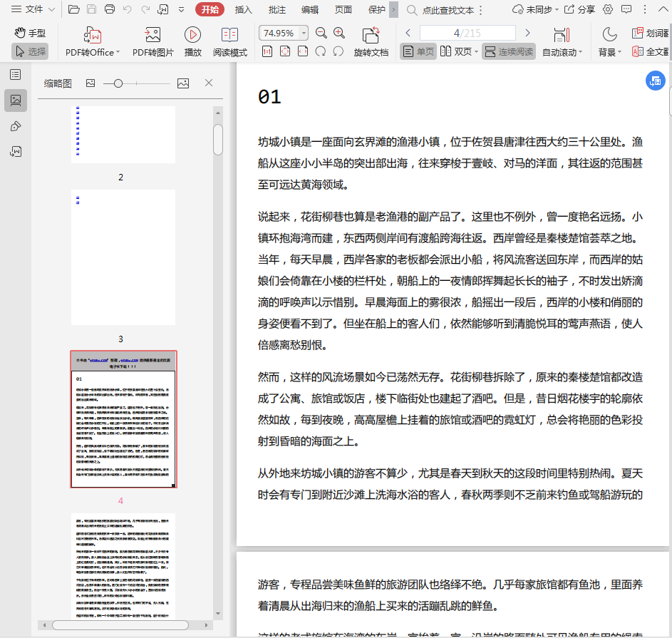
Task: Switch to the 插入 tab
Action: (244, 9)
